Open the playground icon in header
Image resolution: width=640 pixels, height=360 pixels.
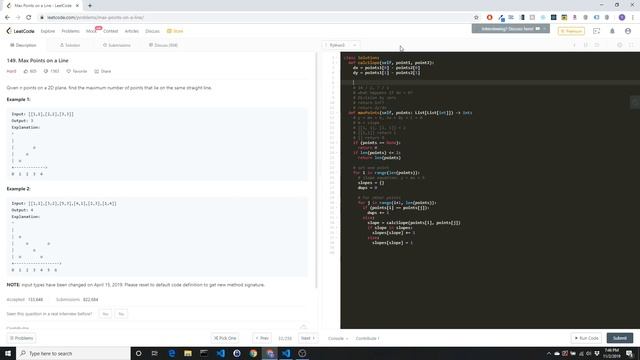[x=596, y=31]
